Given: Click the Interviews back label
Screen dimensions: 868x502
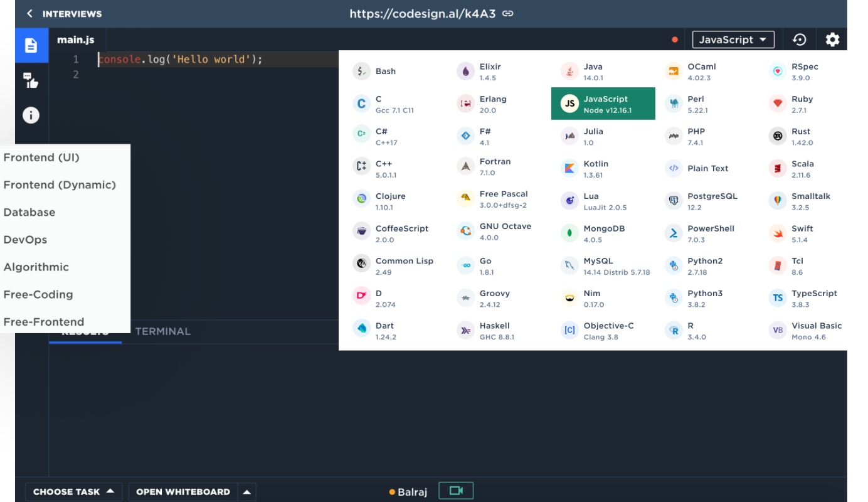Looking at the screenshot, I should click(x=72, y=14).
